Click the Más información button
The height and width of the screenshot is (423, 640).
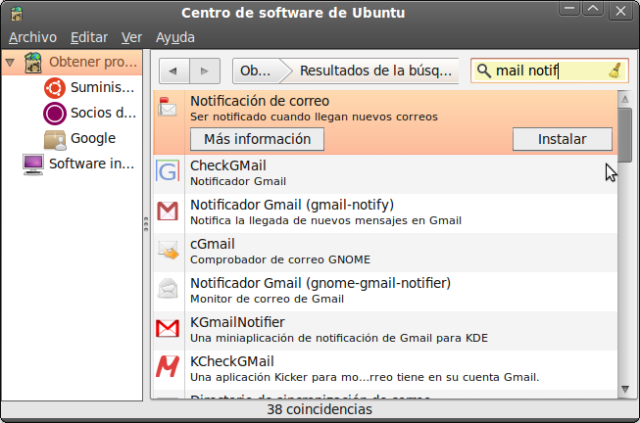[x=257, y=139]
